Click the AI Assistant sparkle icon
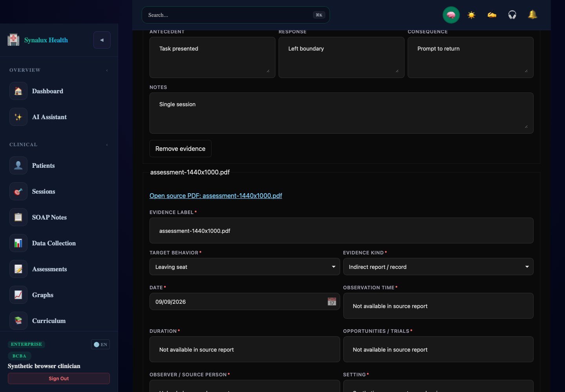The image size is (565, 392). tap(18, 117)
